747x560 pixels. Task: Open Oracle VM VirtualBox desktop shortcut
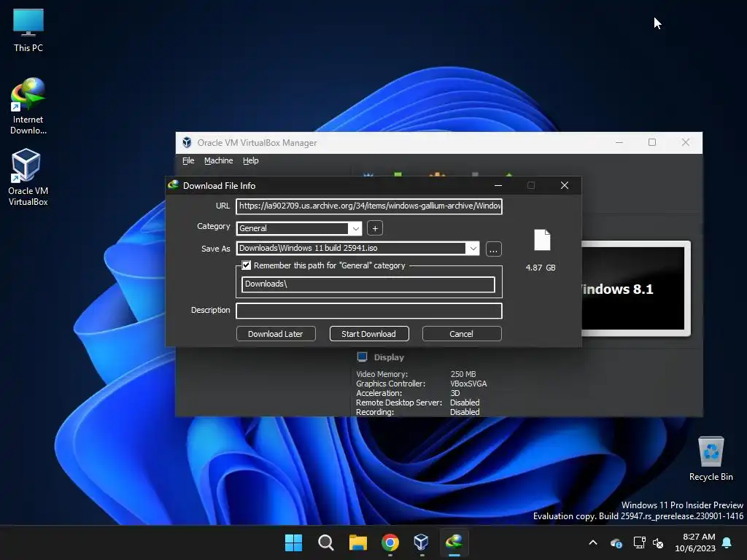click(28, 177)
